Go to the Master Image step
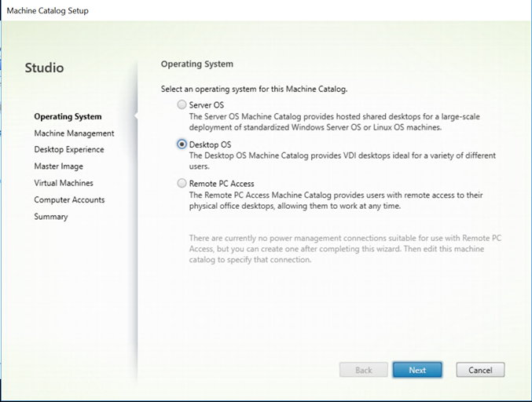532x402 pixels. (58, 166)
